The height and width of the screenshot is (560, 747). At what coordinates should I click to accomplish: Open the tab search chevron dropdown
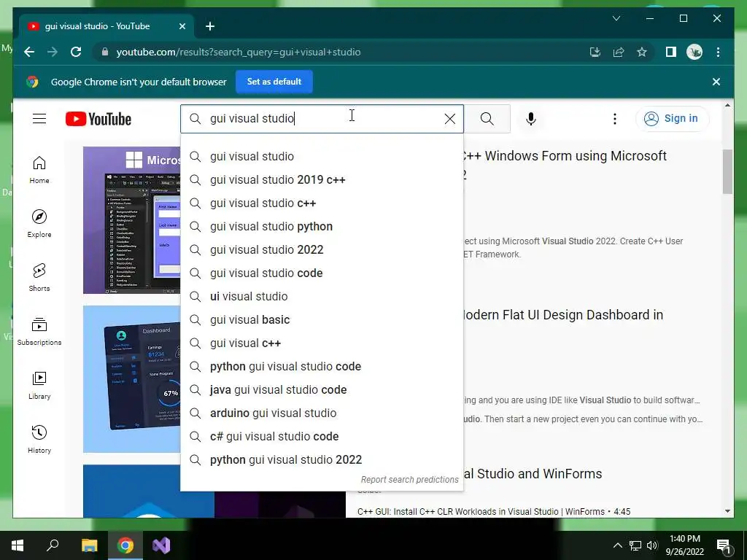(x=616, y=18)
